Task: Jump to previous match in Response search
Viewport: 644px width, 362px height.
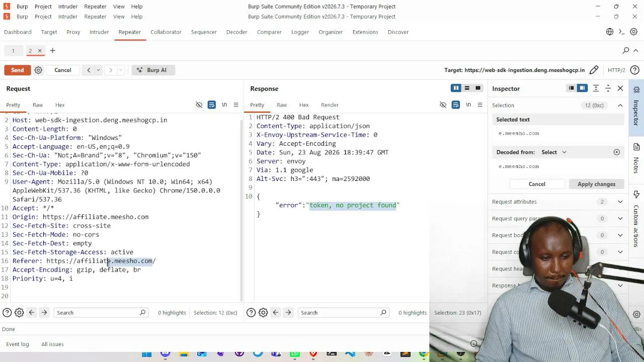Action: pos(276,313)
